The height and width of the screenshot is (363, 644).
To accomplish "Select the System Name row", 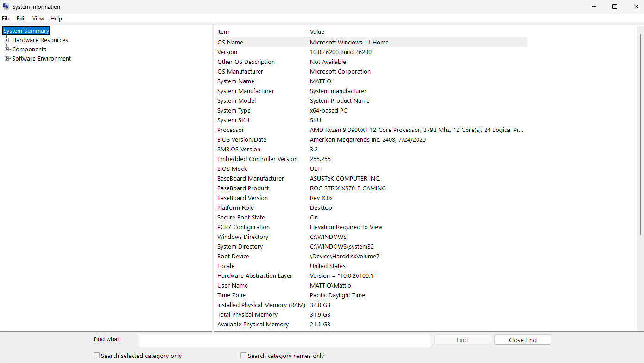I will [371, 81].
